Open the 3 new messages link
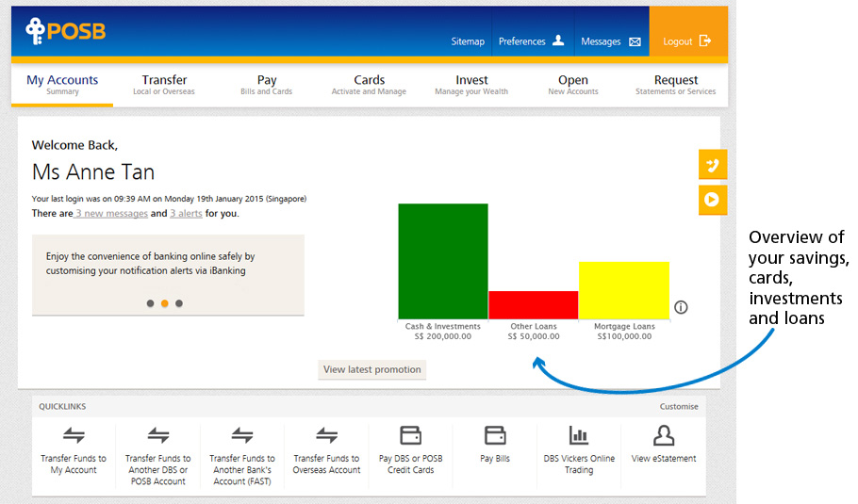858x504 pixels. coord(111,214)
